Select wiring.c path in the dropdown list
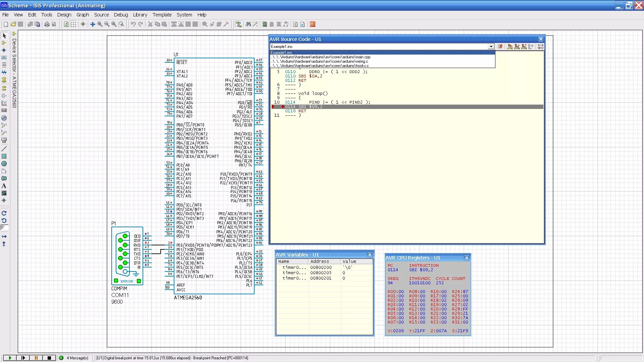 click(383, 61)
